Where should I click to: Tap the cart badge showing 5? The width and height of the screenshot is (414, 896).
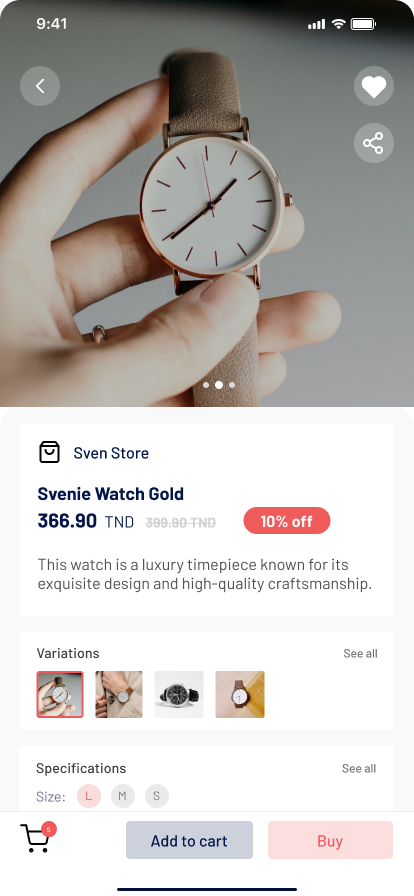49,829
